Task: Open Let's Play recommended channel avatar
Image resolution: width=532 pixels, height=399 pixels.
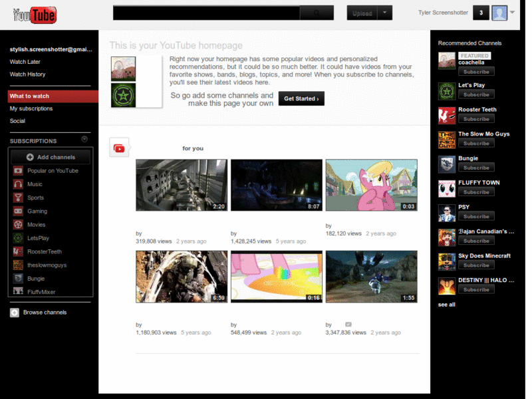Action: [446, 91]
